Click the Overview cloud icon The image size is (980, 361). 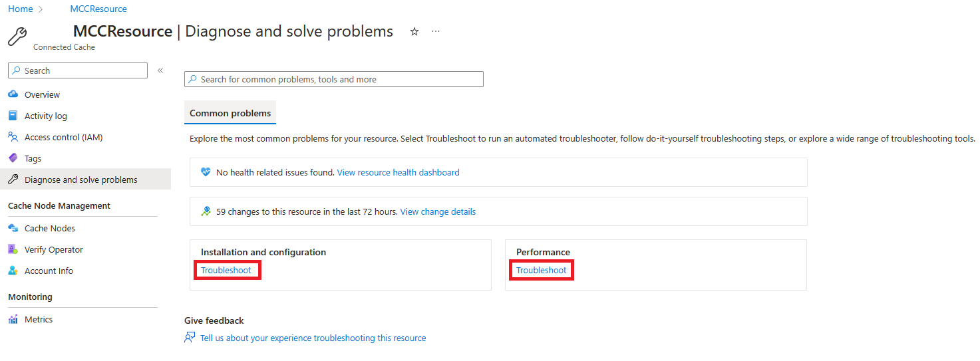[x=13, y=94]
